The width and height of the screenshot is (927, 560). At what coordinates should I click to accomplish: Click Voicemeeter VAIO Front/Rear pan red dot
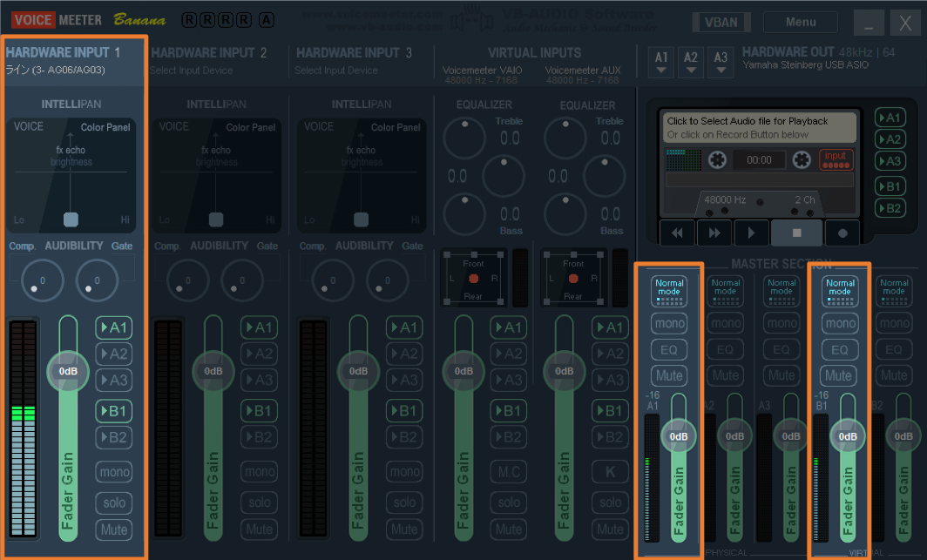473,278
